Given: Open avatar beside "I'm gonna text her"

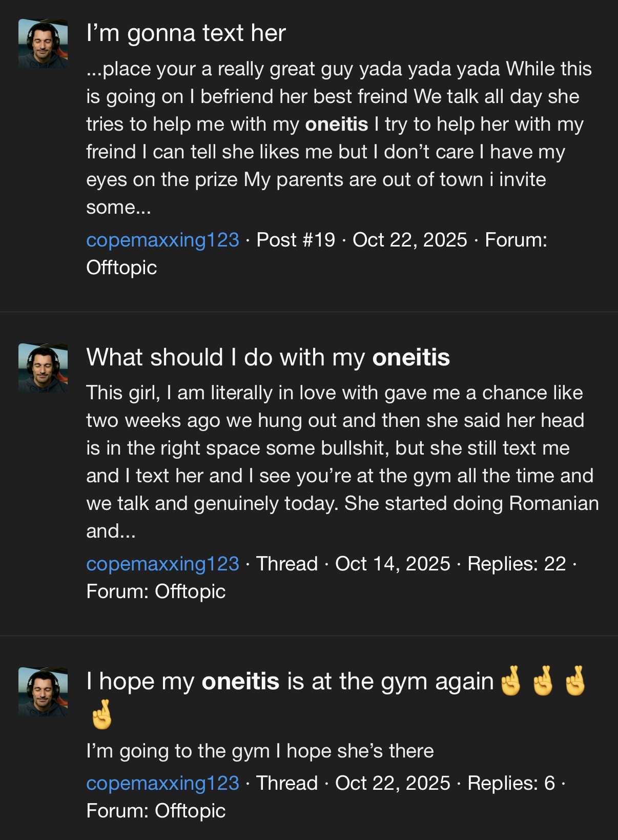Looking at the screenshot, I should click(x=43, y=44).
